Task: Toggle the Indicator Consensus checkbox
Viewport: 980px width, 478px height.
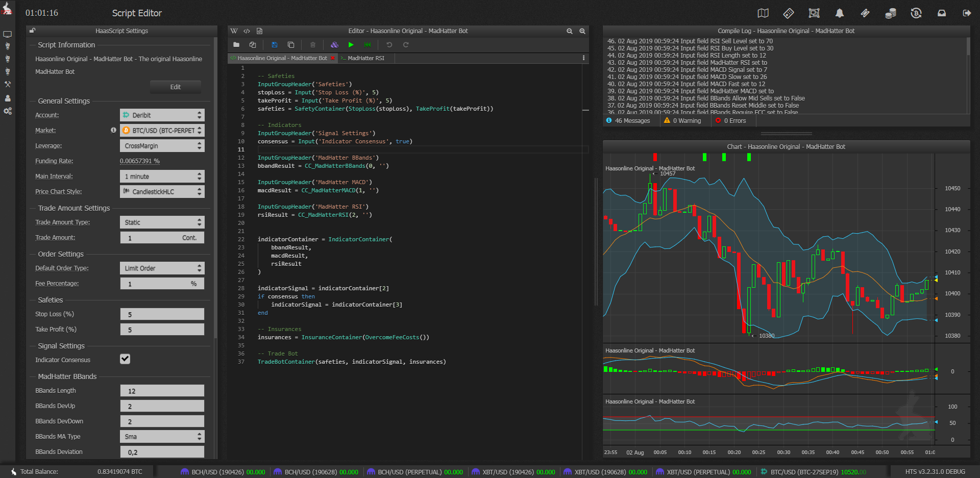Action: (125, 359)
